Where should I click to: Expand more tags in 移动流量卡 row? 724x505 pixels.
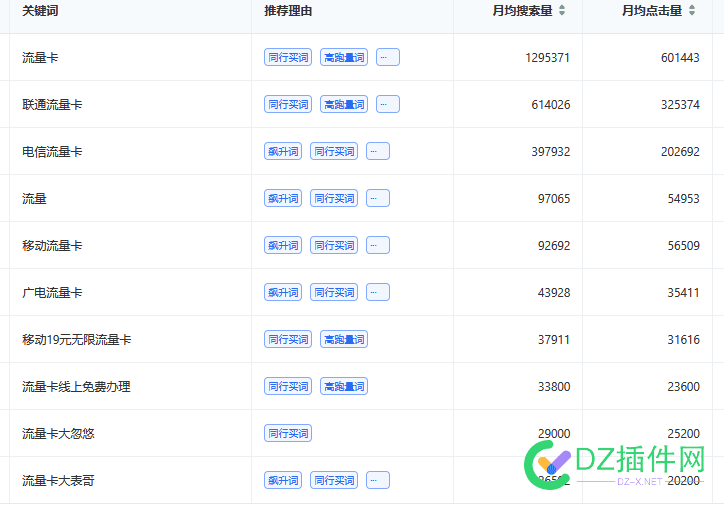(378, 245)
